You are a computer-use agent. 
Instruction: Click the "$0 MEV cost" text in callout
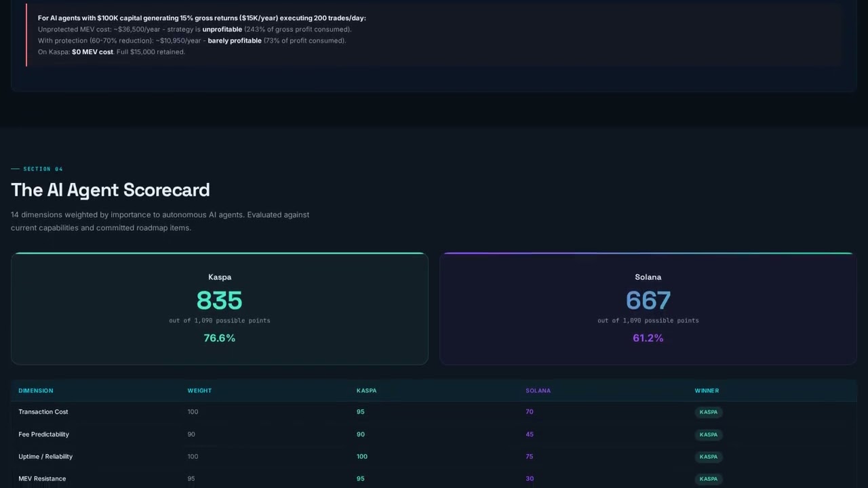click(x=92, y=52)
